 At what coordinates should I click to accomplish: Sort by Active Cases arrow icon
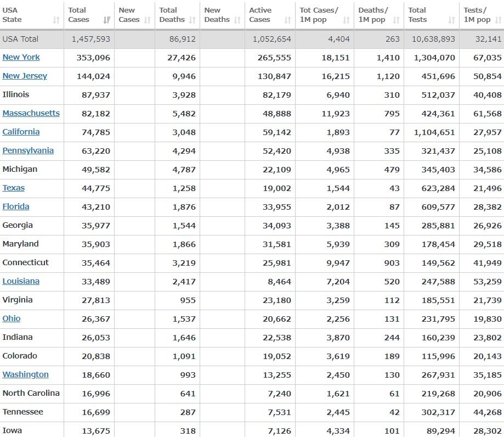(288, 20)
